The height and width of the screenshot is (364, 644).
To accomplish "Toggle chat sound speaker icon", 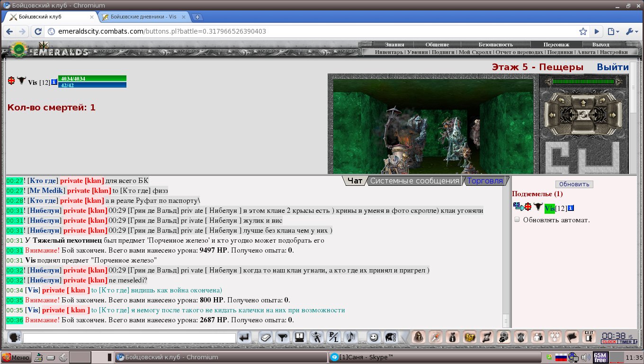I will (350, 337).
